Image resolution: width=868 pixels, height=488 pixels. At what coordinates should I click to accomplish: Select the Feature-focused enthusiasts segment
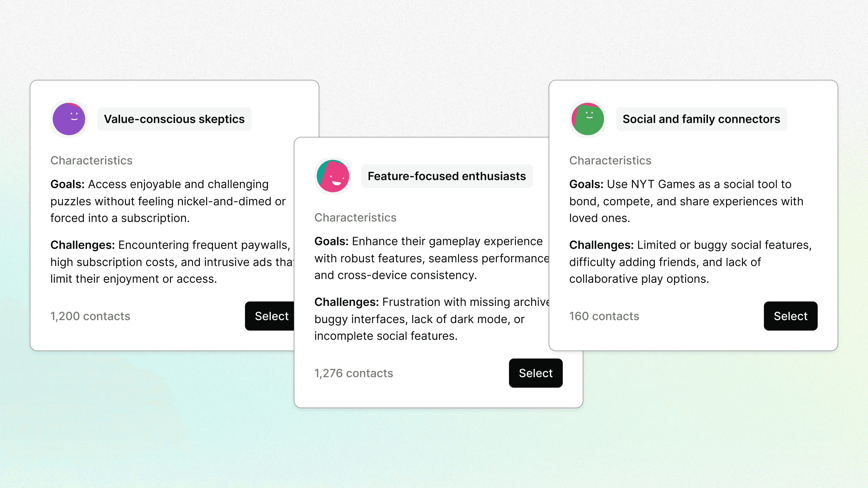coord(536,373)
